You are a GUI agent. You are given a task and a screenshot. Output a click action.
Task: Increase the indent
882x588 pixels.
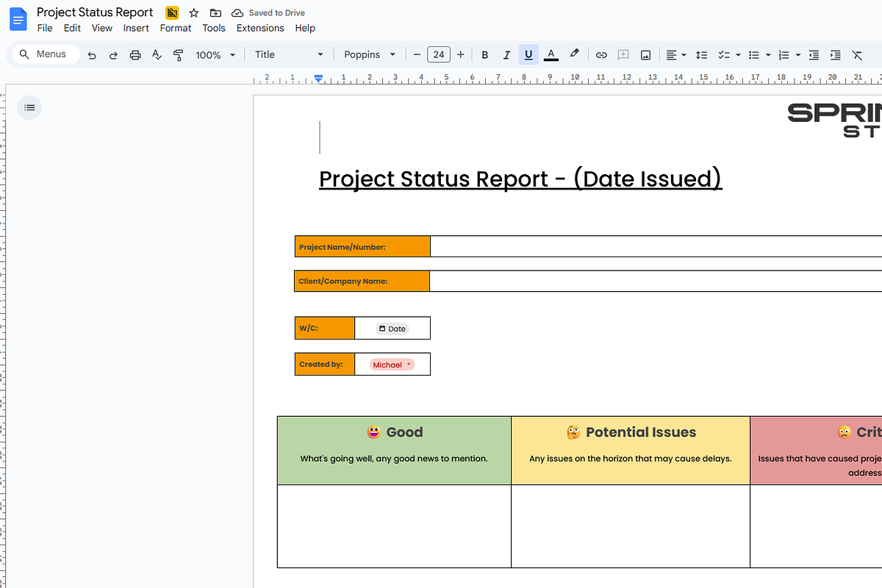click(x=835, y=55)
